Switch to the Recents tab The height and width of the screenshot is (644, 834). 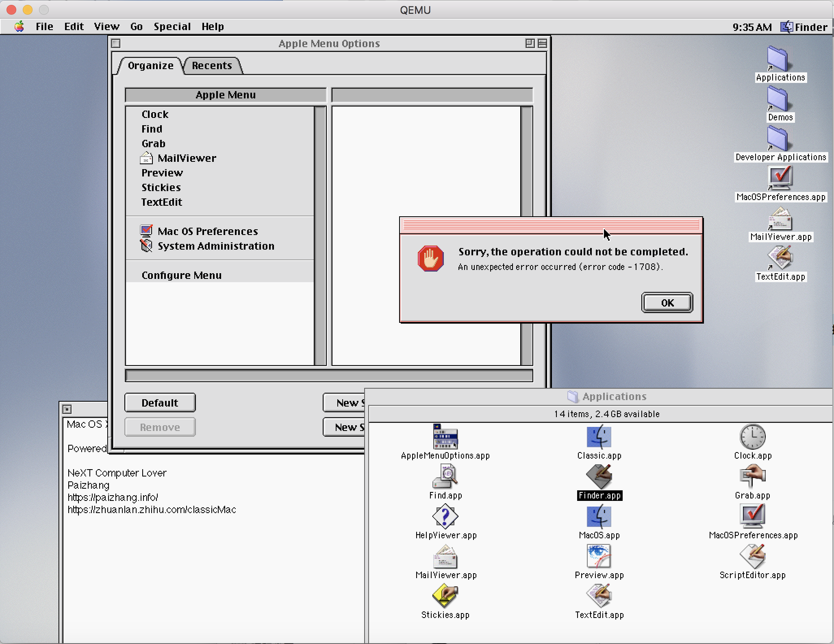pos(213,65)
